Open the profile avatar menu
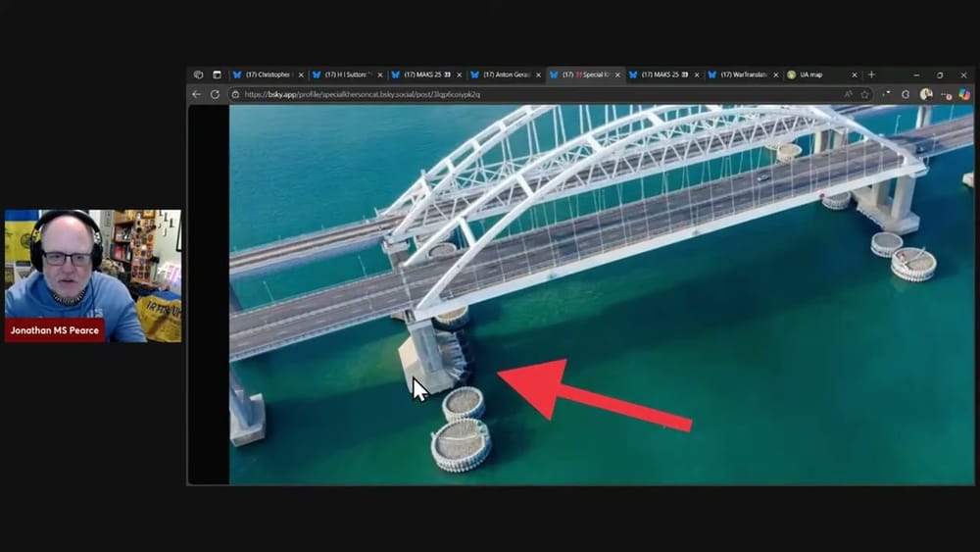This screenshot has height=552, width=980. pos(926,94)
